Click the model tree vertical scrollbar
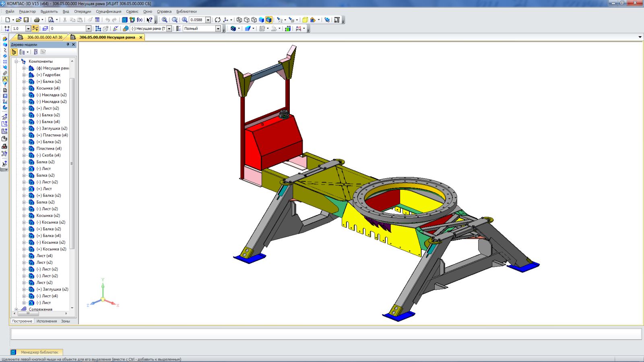Screen dimensions: 644x362 tap(72, 163)
